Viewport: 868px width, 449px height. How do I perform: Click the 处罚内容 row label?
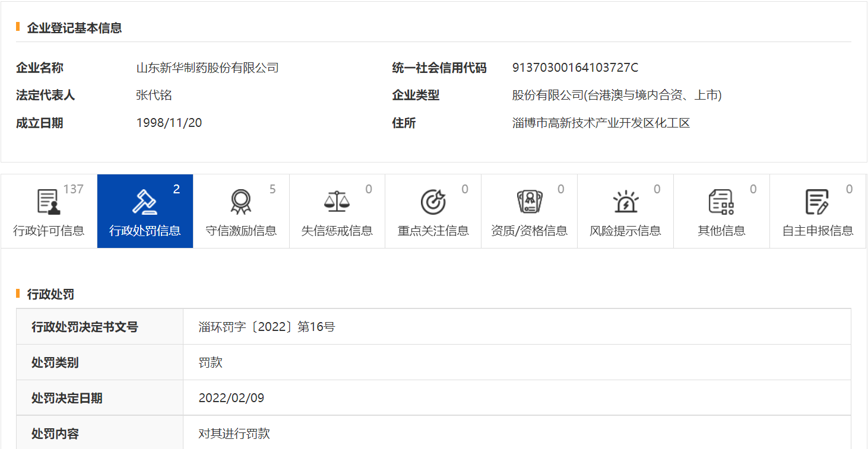(x=55, y=434)
